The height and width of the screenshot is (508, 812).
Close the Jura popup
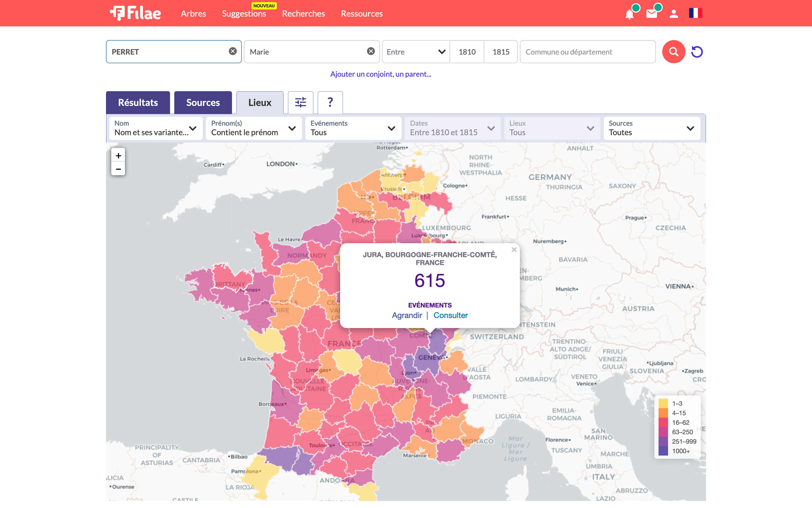pyautogui.click(x=514, y=250)
